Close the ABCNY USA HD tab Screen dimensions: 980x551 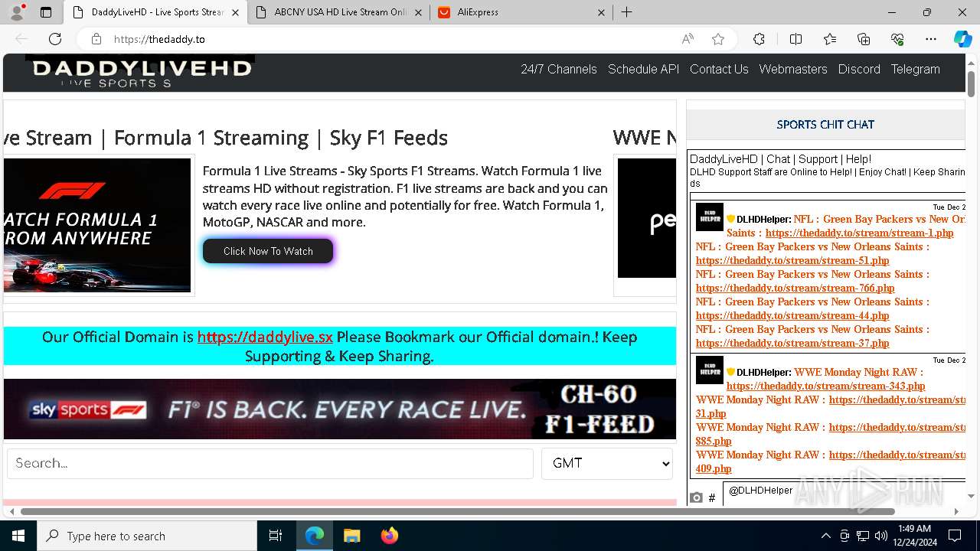point(419,12)
